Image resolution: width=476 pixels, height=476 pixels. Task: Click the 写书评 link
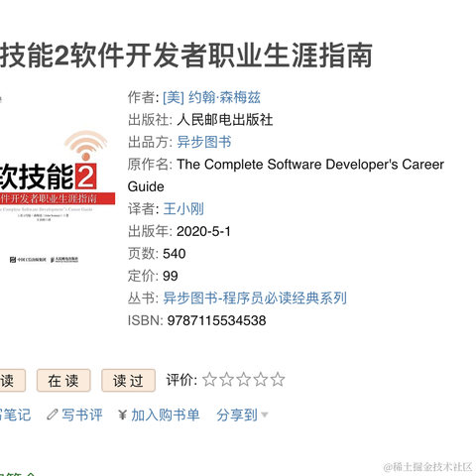pyautogui.click(x=82, y=415)
